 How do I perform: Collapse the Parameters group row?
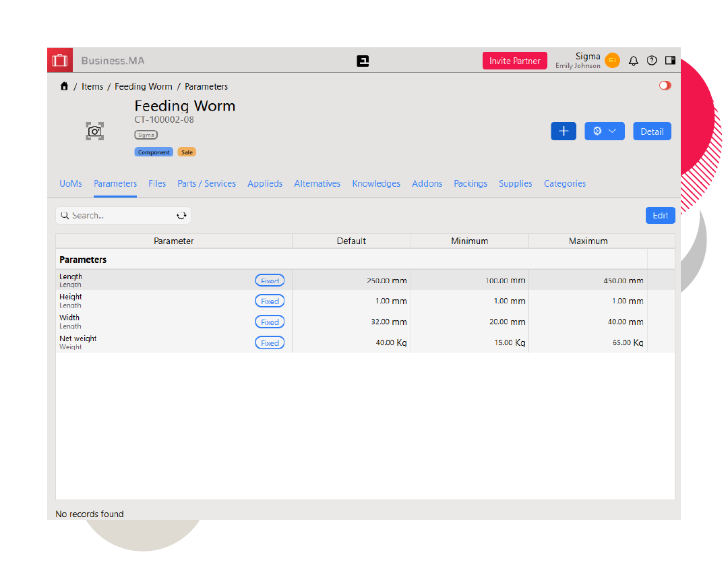83,260
